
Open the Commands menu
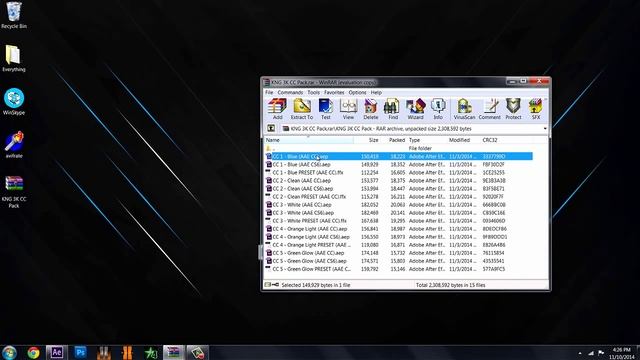tap(290, 93)
